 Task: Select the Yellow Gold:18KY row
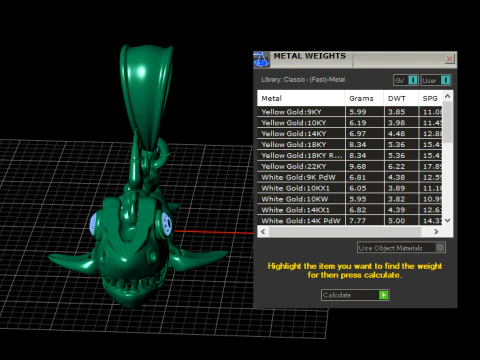tap(350, 145)
